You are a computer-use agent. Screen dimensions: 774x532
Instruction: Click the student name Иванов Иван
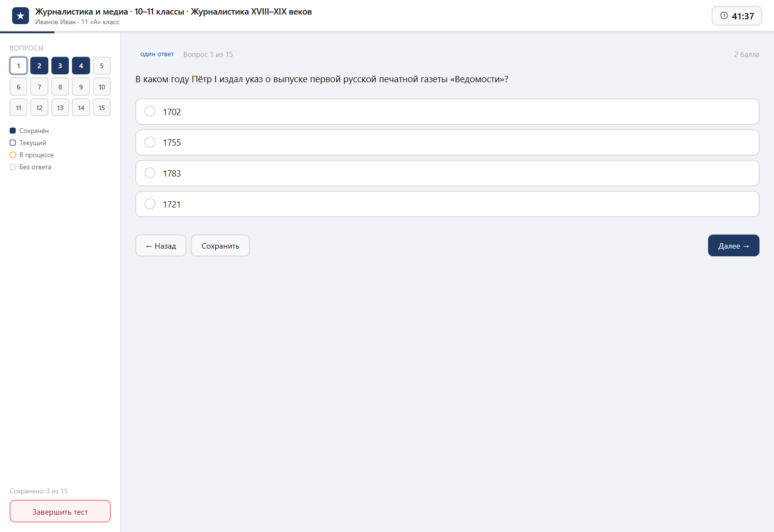[x=55, y=22]
